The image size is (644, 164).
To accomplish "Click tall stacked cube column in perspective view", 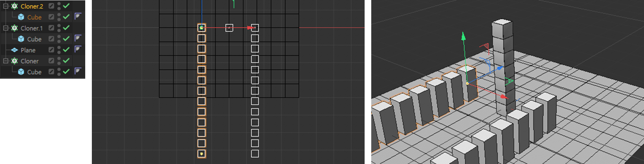I will pyautogui.click(x=503, y=66).
